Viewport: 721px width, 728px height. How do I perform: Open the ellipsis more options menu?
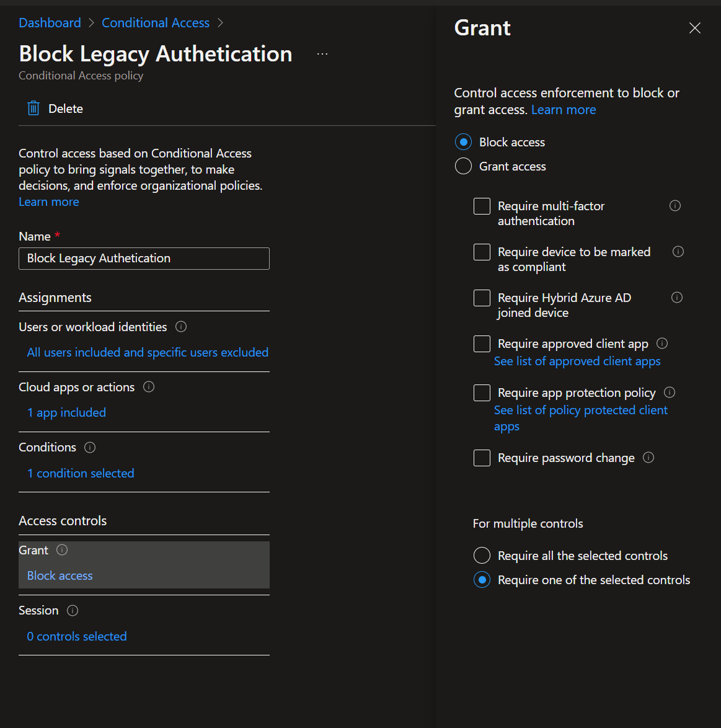click(322, 54)
